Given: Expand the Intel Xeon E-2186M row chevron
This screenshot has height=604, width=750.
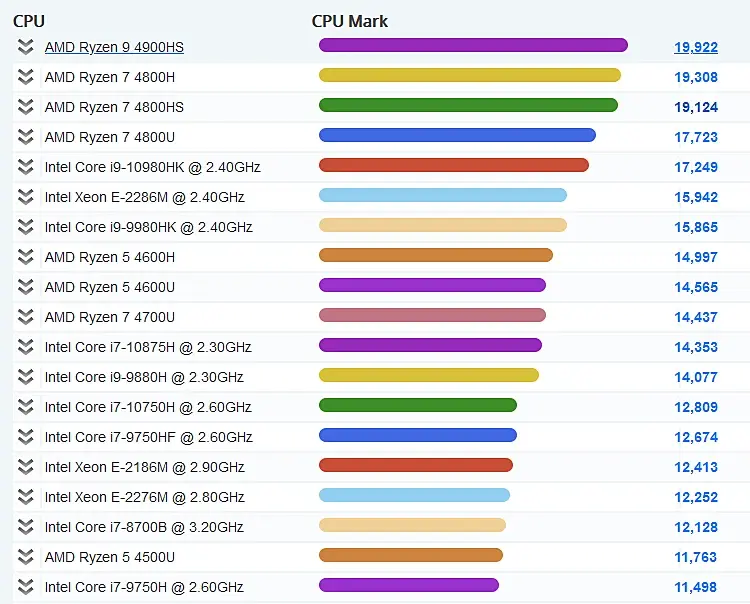Looking at the screenshot, I should pos(25,467).
